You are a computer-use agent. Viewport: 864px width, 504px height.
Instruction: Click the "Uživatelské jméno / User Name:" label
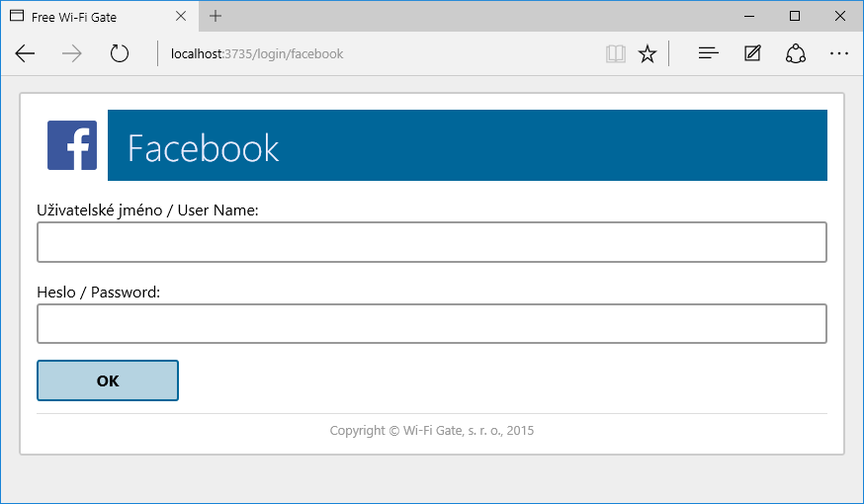(147, 210)
